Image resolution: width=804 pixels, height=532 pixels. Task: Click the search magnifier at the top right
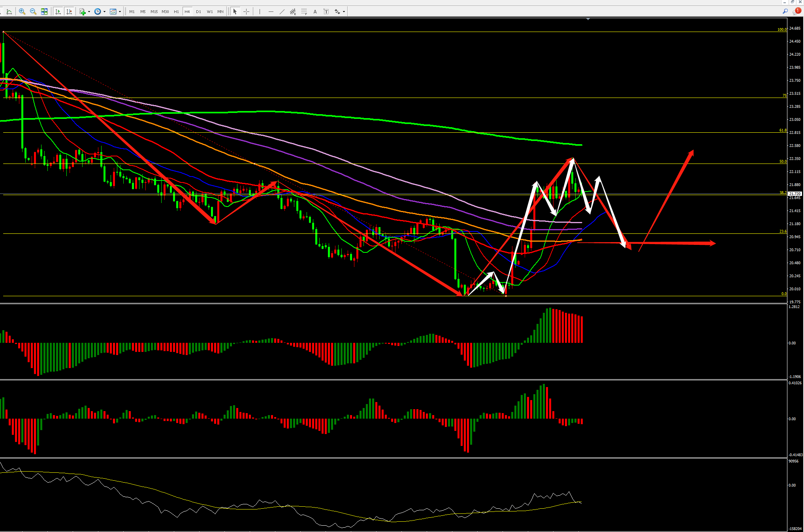[x=785, y=11]
